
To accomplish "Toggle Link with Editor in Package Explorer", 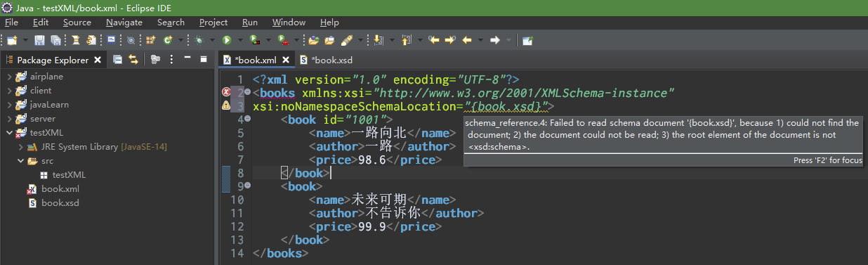I will pos(133,60).
